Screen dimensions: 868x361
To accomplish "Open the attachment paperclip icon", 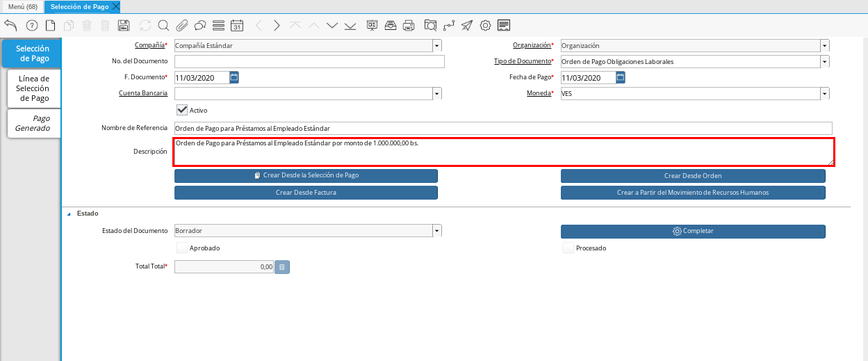I will coord(182,26).
